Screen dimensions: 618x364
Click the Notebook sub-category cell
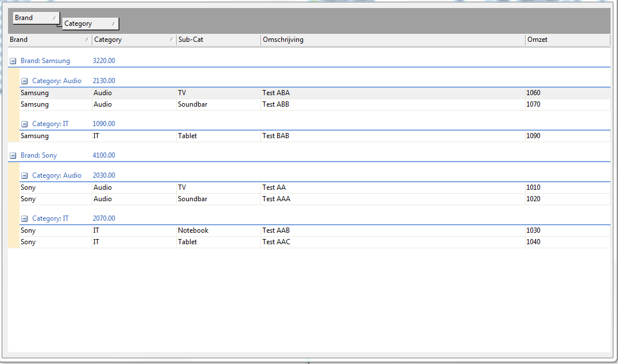coord(193,230)
